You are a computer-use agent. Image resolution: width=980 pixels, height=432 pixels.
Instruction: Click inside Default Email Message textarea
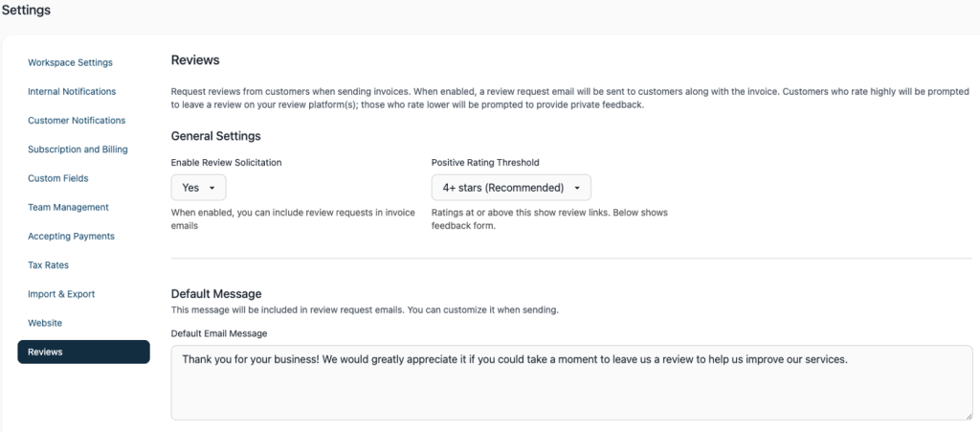(x=572, y=382)
